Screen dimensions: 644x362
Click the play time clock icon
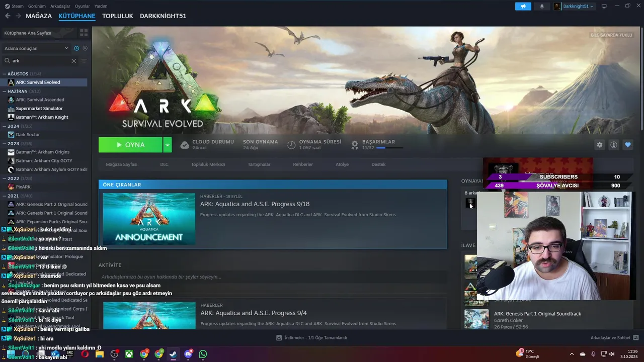(x=291, y=145)
